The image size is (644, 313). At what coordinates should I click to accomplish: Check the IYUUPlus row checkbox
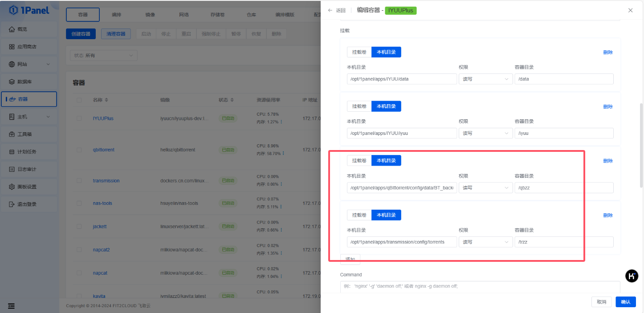pyautogui.click(x=79, y=118)
